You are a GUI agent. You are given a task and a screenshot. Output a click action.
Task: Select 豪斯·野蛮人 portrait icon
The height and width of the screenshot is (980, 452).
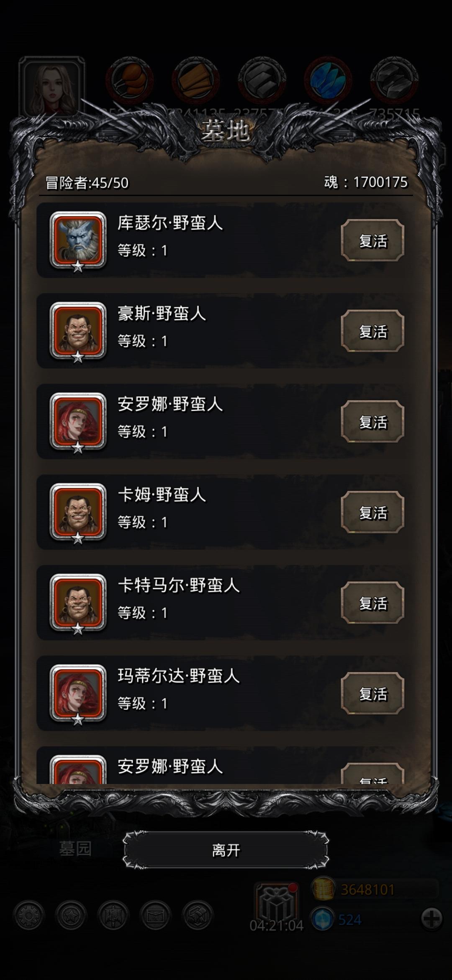[78, 331]
